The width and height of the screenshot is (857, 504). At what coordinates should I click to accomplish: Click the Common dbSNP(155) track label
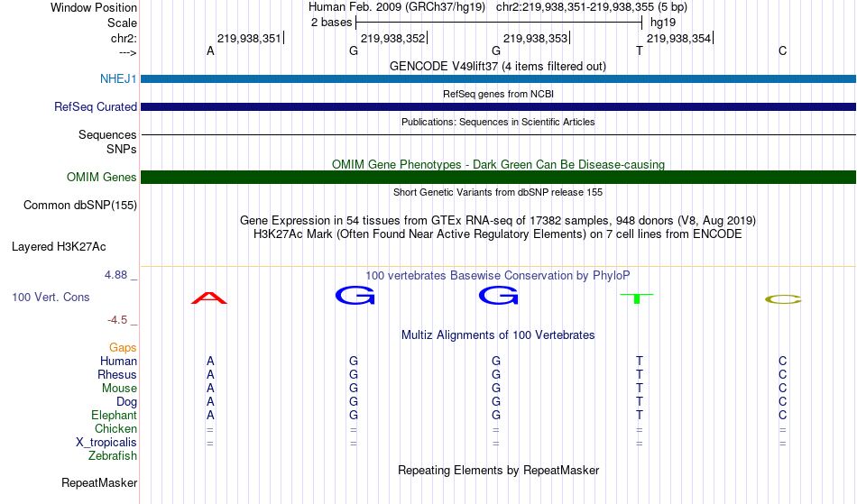(x=80, y=206)
